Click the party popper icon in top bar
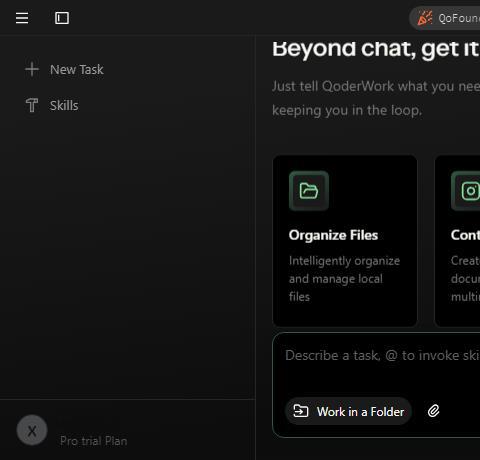Screen dimensions: 480x460 (x=425, y=18)
